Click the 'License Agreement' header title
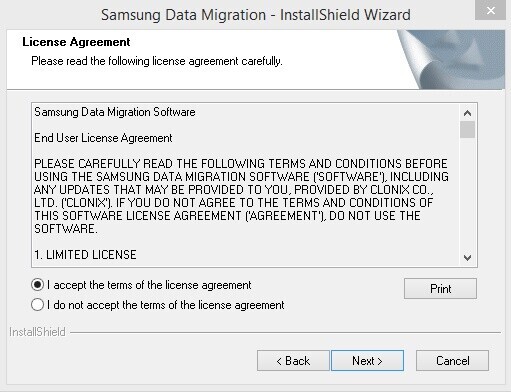Viewport: 511px width, 392px height. pyautogui.click(x=76, y=42)
